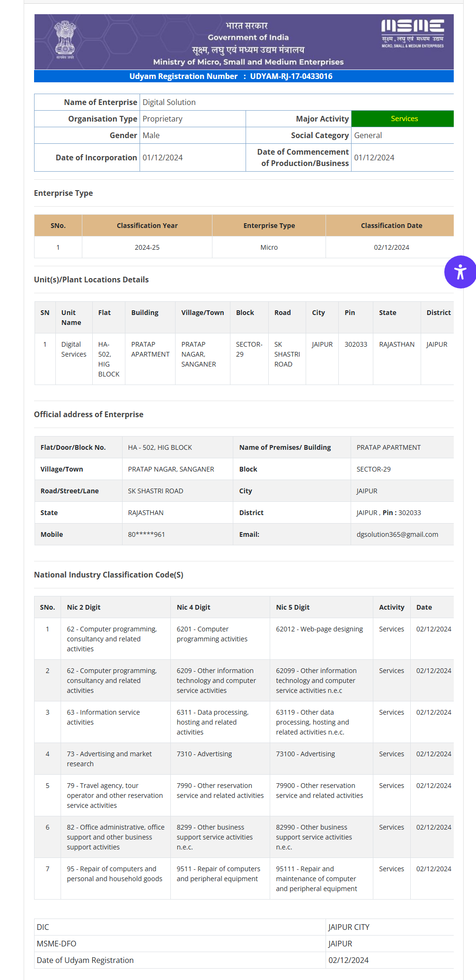The height and width of the screenshot is (980, 476).
Task: Click the Udyam Registration Number bar
Action: 244,76
